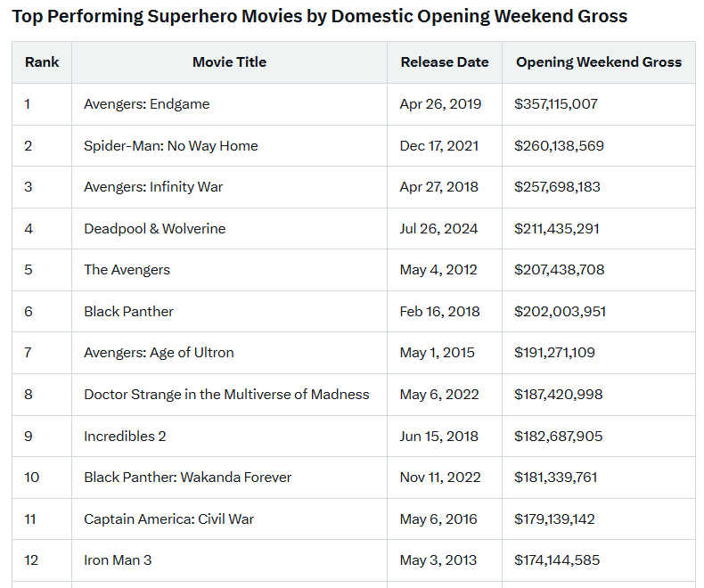Viewport: 704px width, 588px height.
Task: Click the Release Date column header
Action: (444, 62)
